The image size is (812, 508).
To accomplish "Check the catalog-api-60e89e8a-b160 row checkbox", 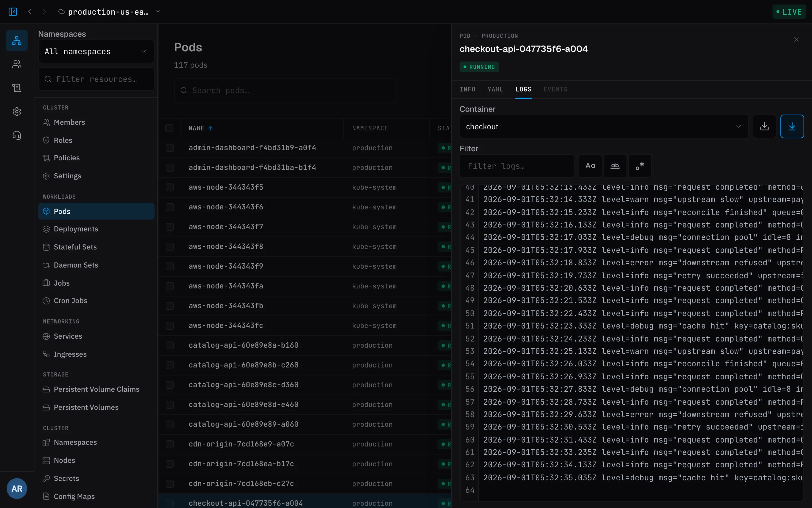I will 170,345.
